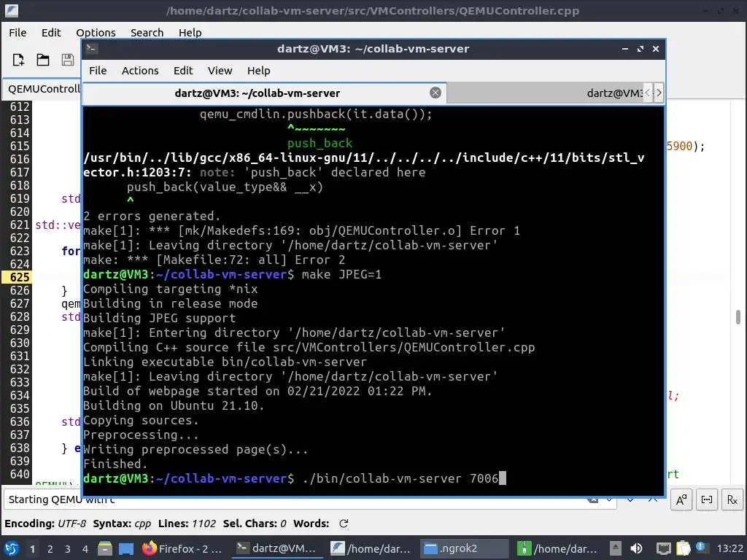This screenshot has height=560, width=747.
Task: Click previous tab arrow in terminal tab bar
Action: [x=648, y=93]
